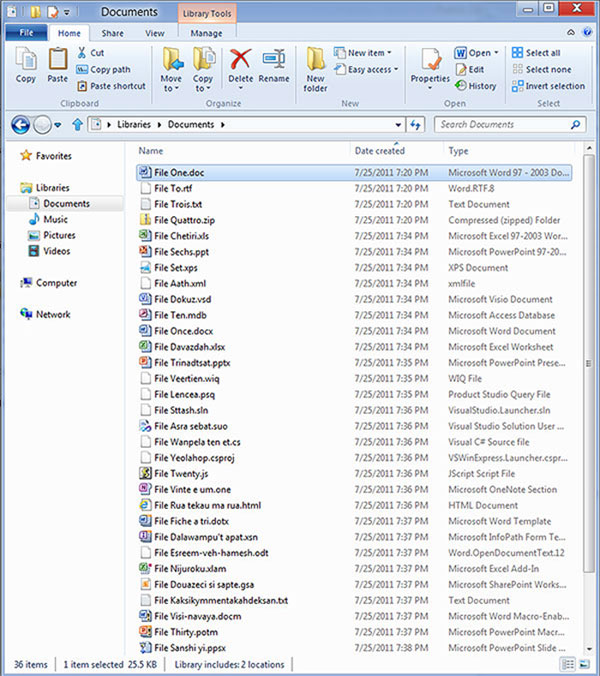The height and width of the screenshot is (676, 600).
Task: Open the address bar history dropdown arrow
Action: pos(398,125)
